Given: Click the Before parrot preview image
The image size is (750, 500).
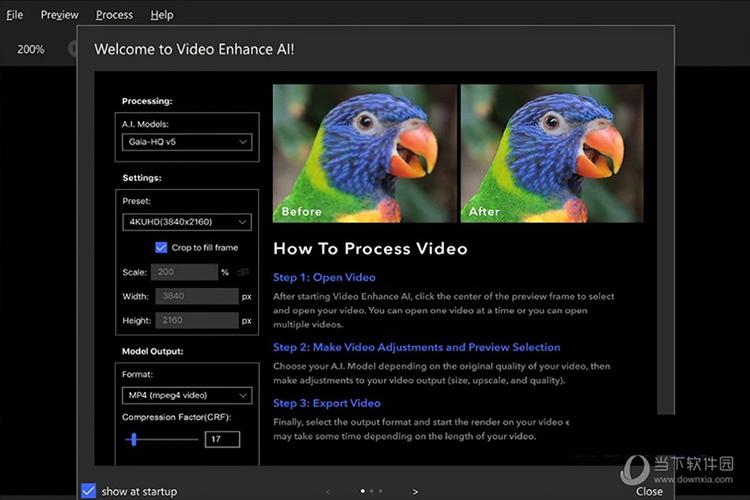Looking at the screenshot, I should tap(363, 153).
